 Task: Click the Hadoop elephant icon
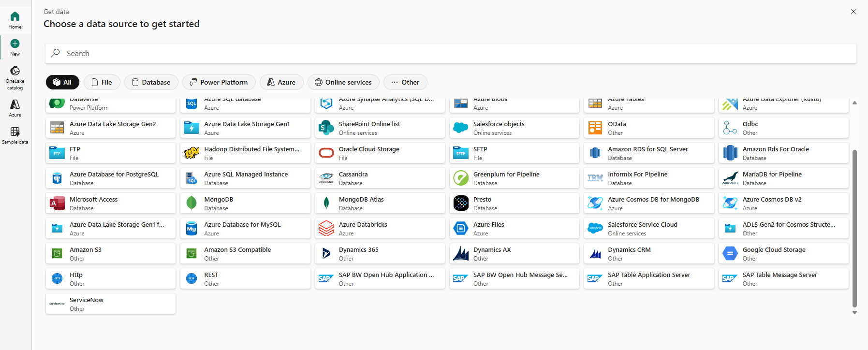(191, 153)
